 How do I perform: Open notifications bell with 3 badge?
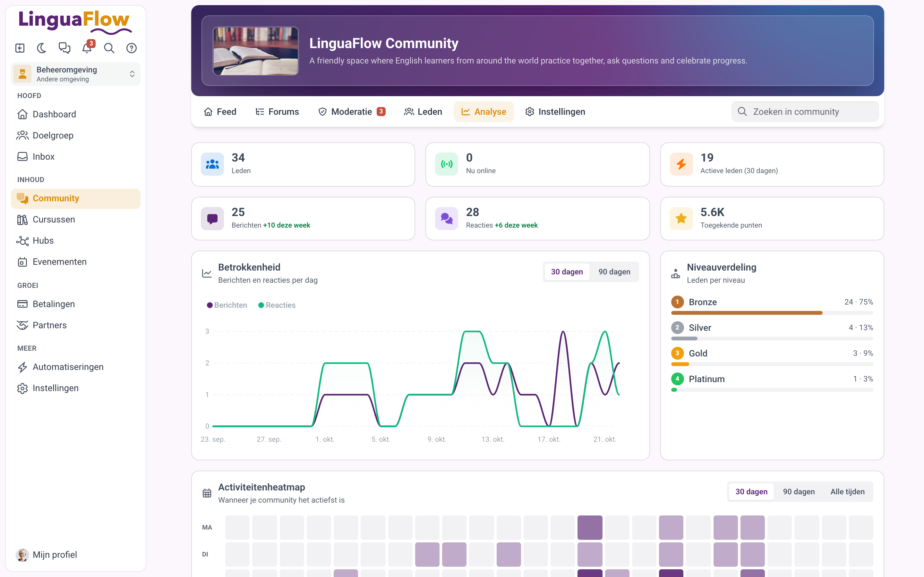[x=88, y=48]
